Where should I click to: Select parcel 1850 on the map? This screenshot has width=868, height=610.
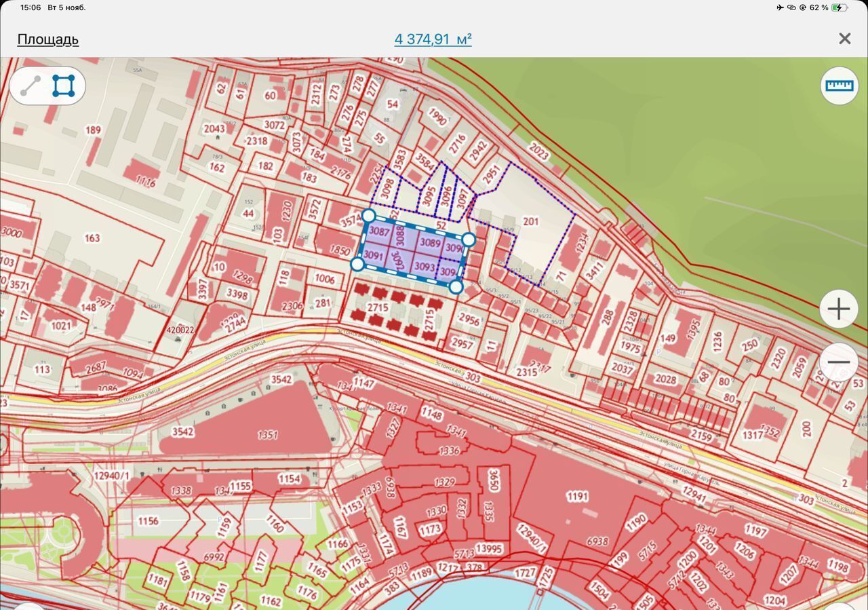[340, 250]
